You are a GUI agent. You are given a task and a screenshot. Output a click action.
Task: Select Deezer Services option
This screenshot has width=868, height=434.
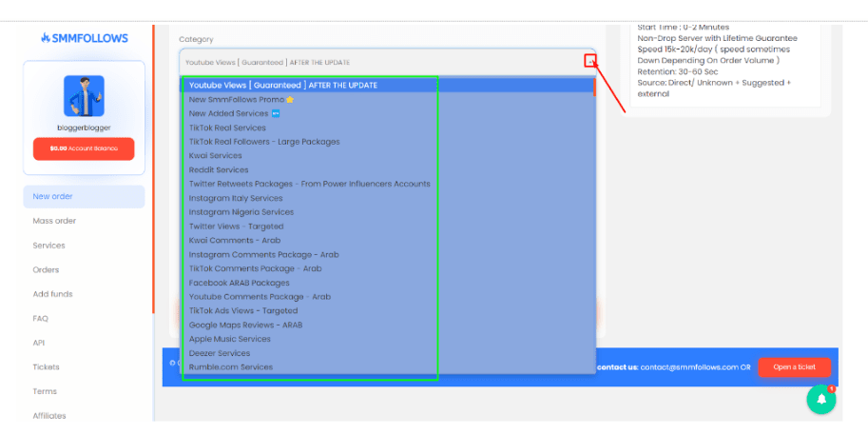click(388, 353)
